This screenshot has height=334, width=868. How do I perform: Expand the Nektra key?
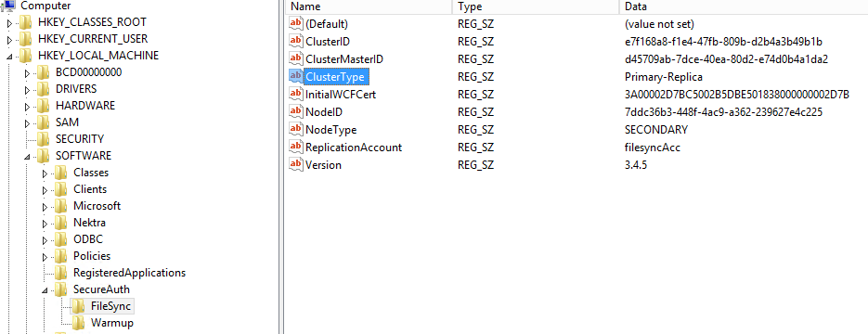point(45,224)
